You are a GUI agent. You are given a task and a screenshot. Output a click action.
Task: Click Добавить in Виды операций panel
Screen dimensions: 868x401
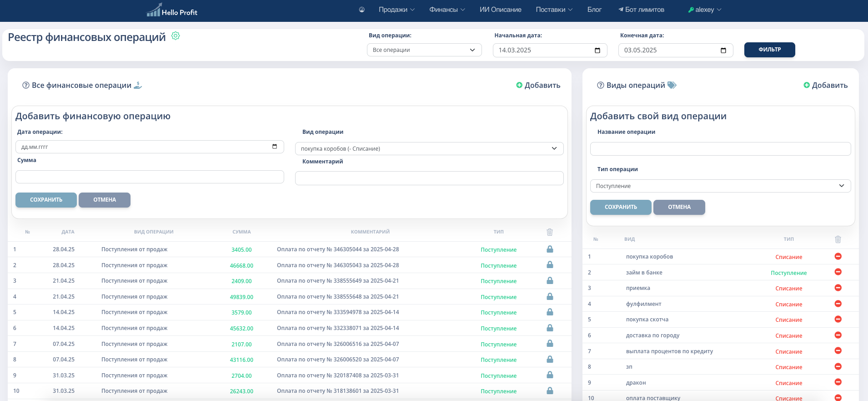[x=825, y=85]
